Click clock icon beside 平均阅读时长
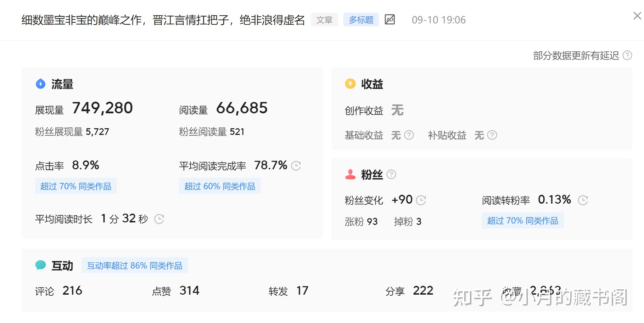The width and height of the screenshot is (644, 323). click(x=159, y=219)
